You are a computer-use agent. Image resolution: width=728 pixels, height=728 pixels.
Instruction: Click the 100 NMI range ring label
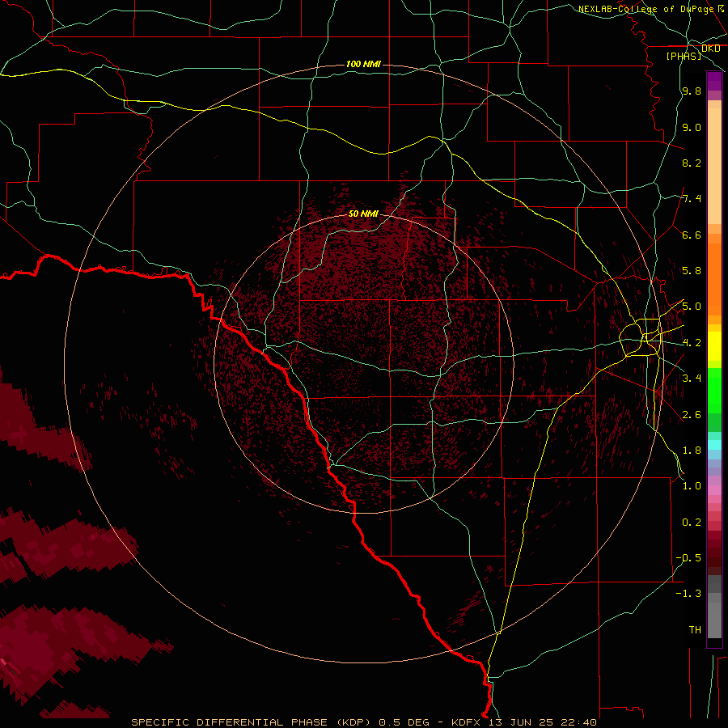coord(363,64)
